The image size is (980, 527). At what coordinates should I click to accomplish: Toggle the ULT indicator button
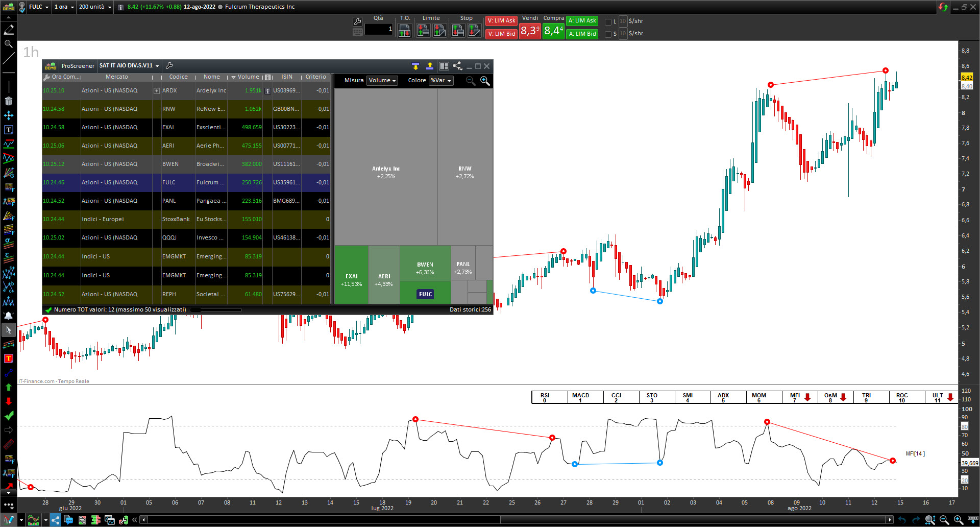pos(942,397)
